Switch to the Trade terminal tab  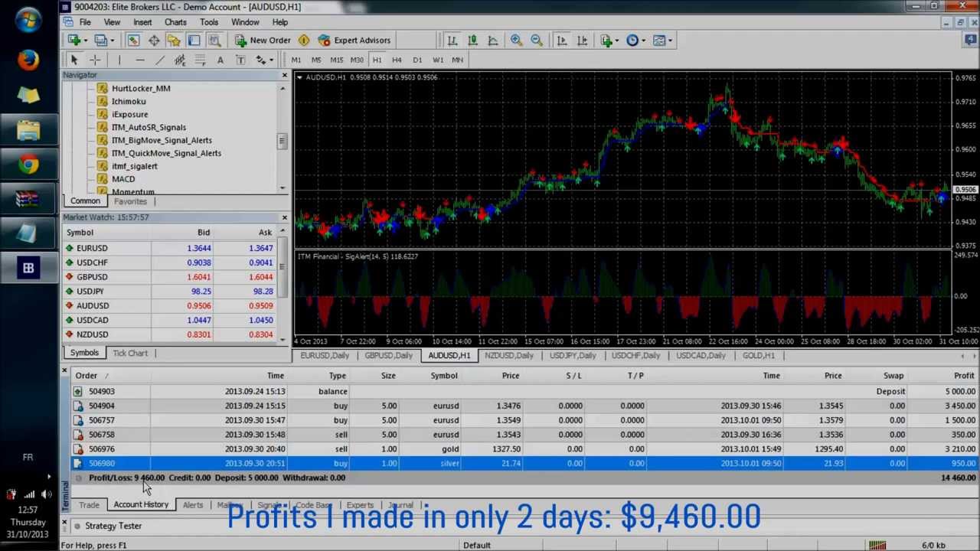[x=89, y=505]
